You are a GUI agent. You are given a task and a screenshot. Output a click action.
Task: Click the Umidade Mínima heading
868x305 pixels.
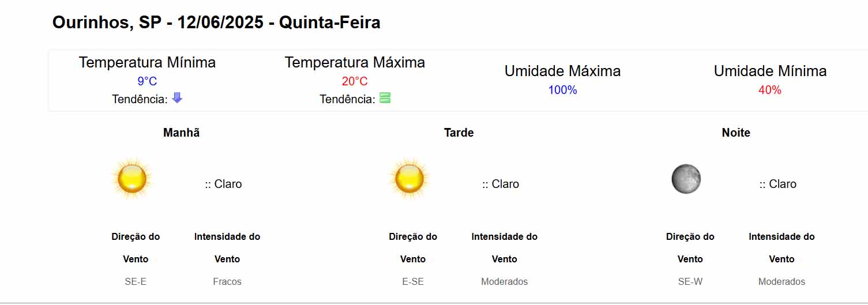coord(770,71)
